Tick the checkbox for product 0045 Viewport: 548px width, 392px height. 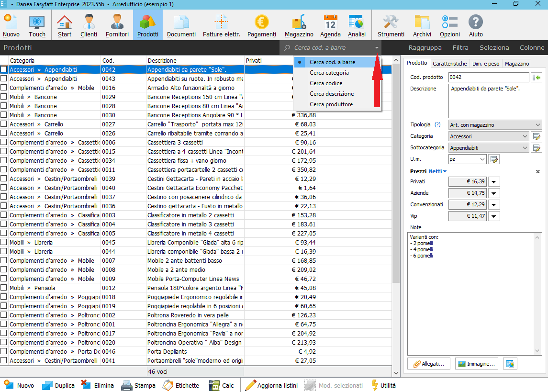point(3,242)
